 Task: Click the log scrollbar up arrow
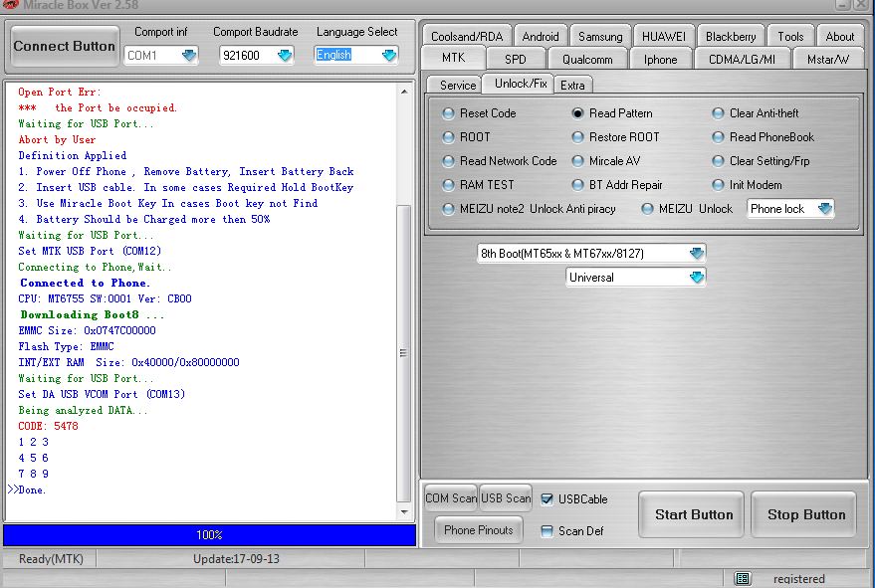(404, 92)
